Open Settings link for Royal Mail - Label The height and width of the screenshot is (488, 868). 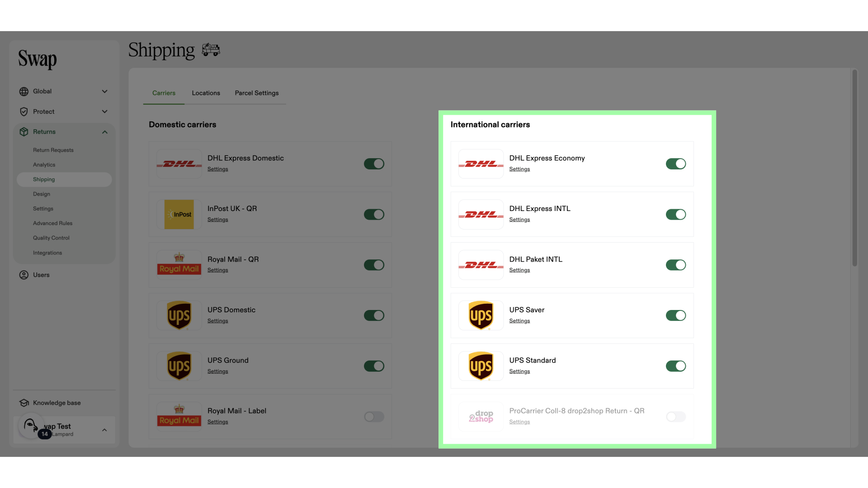pyautogui.click(x=217, y=422)
